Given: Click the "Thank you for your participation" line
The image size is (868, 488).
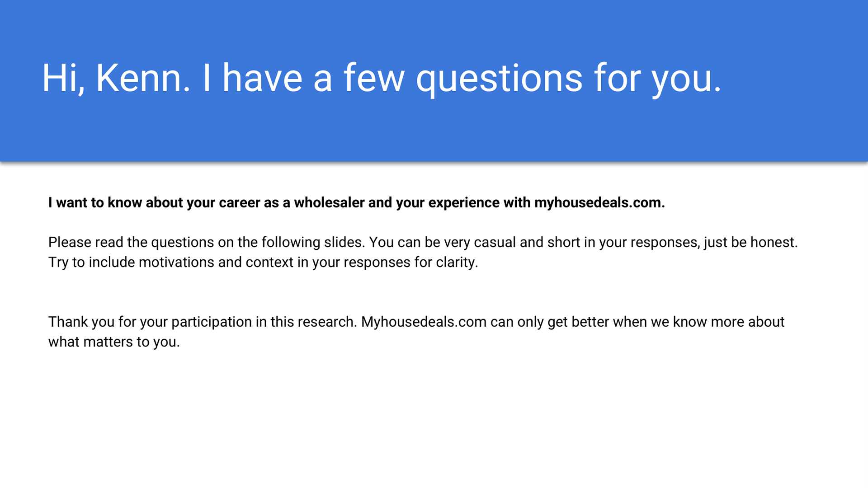Looking at the screenshot, I should [x=416, y=322].
